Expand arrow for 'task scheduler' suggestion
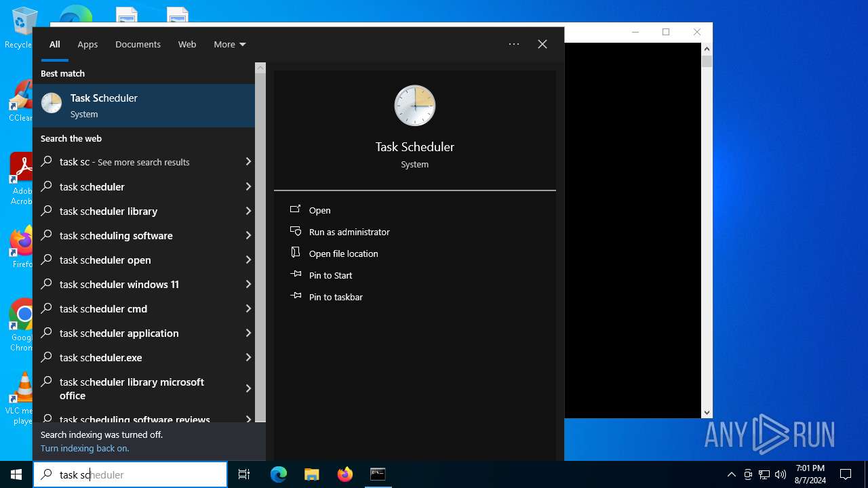This screenshot has height=488, width=868. [248, 186]
